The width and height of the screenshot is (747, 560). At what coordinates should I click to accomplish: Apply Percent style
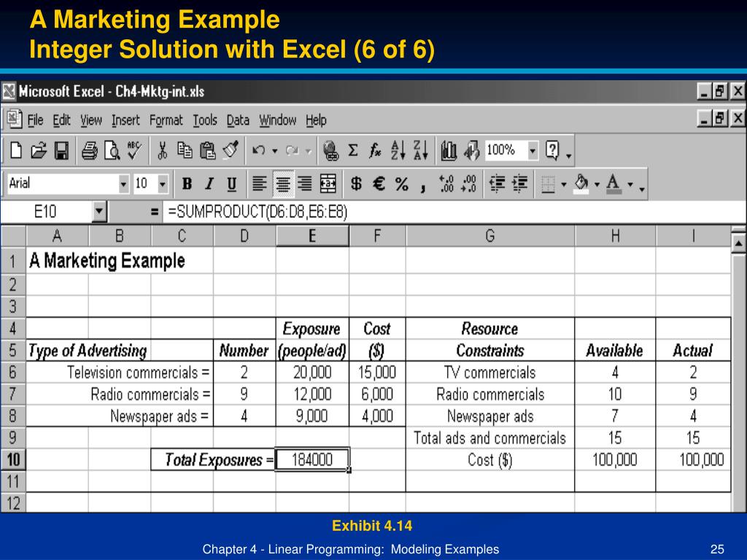coord(402,183)
